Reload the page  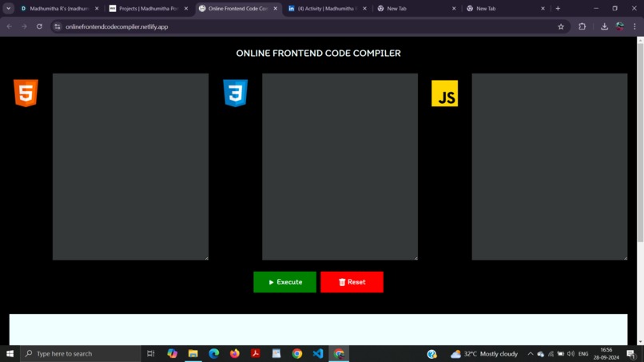[39, 26]
